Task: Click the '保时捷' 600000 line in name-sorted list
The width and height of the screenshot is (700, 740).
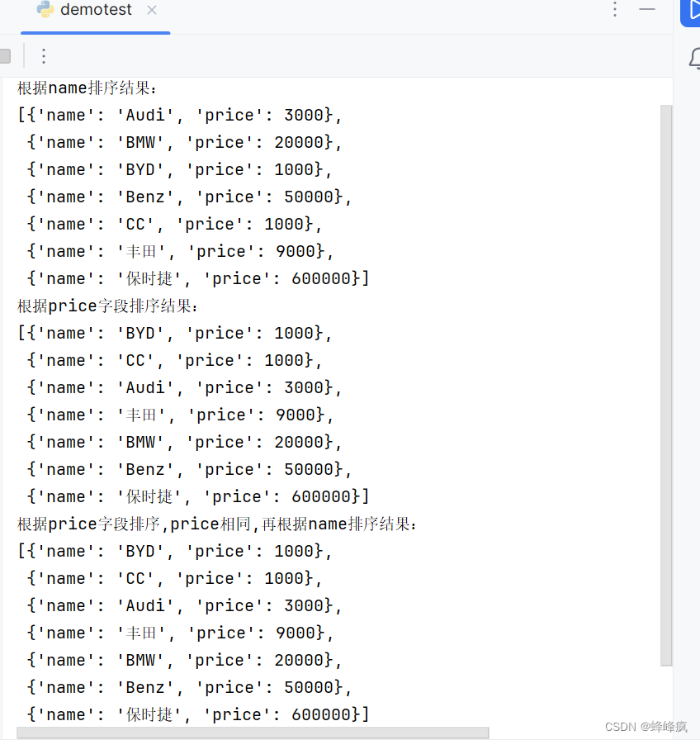Action: pyautogui.click(x=197, y=279)
